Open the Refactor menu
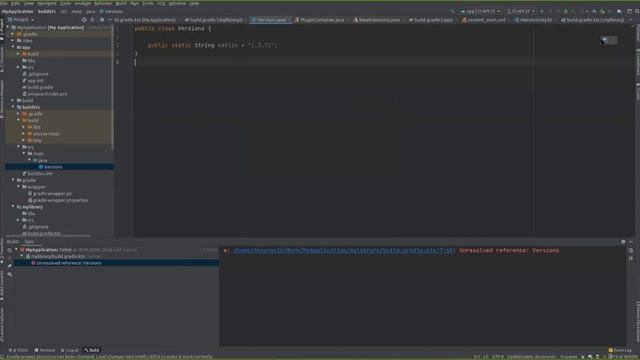This screenshot has height=360, width=640. coord(103,3)
